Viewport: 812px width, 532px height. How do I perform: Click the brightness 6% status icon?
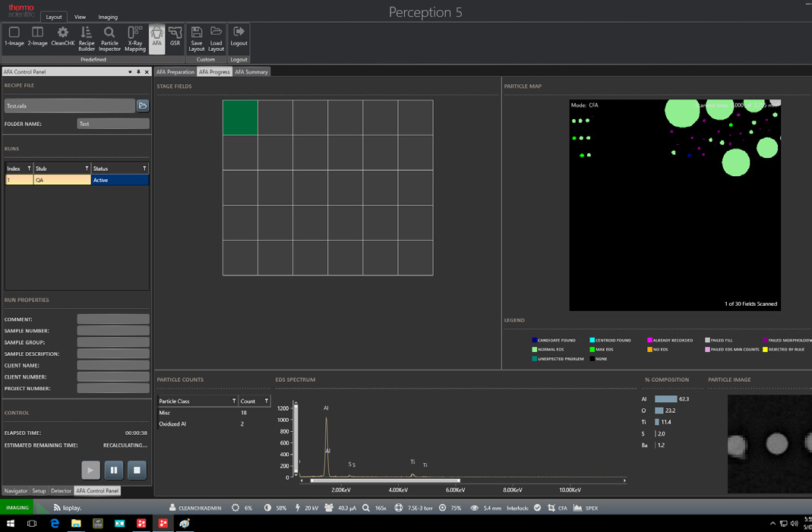235,508
